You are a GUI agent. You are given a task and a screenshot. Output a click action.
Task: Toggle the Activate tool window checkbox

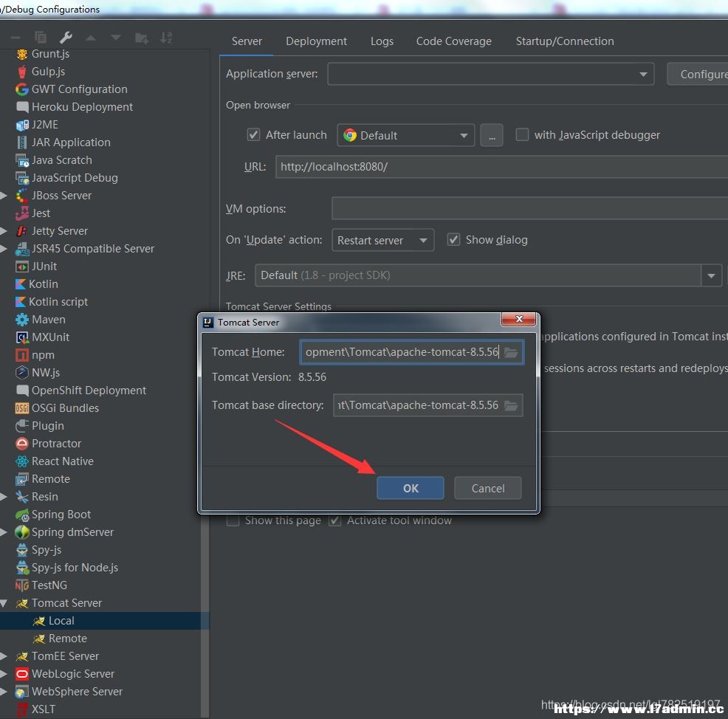click(334, 521)
